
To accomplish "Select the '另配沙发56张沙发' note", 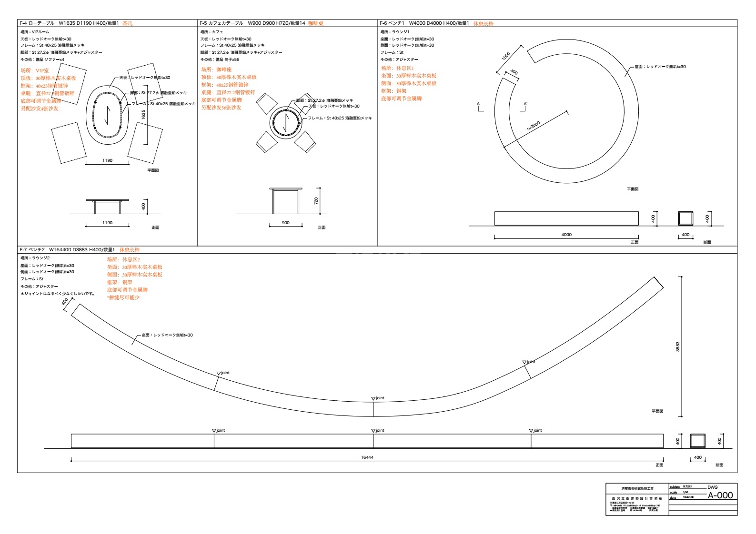I will pos(221,108).
